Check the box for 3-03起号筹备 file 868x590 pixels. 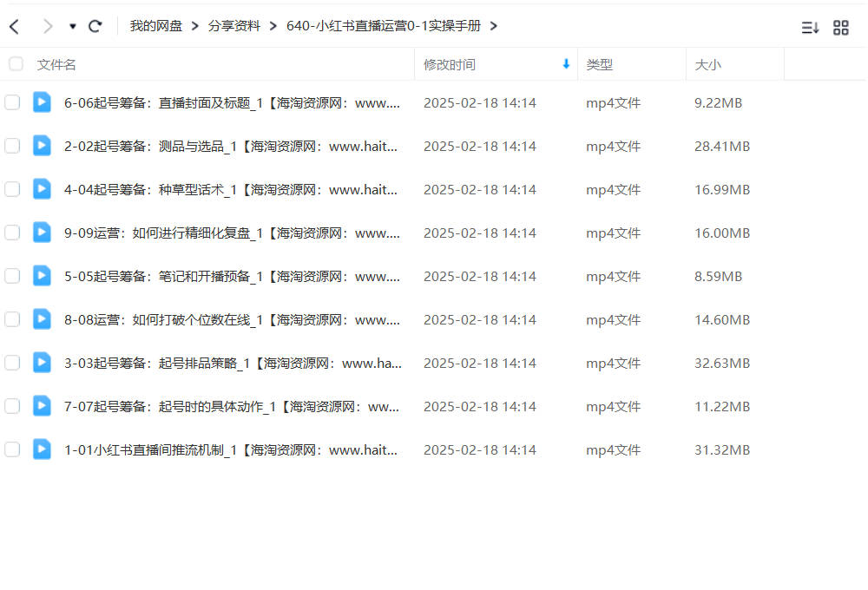(x=12, y=363)
